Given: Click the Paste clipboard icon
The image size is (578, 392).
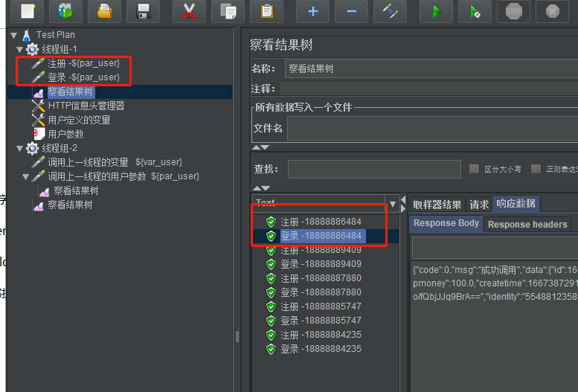Looking at the screenshot, I should pos(266,11).
